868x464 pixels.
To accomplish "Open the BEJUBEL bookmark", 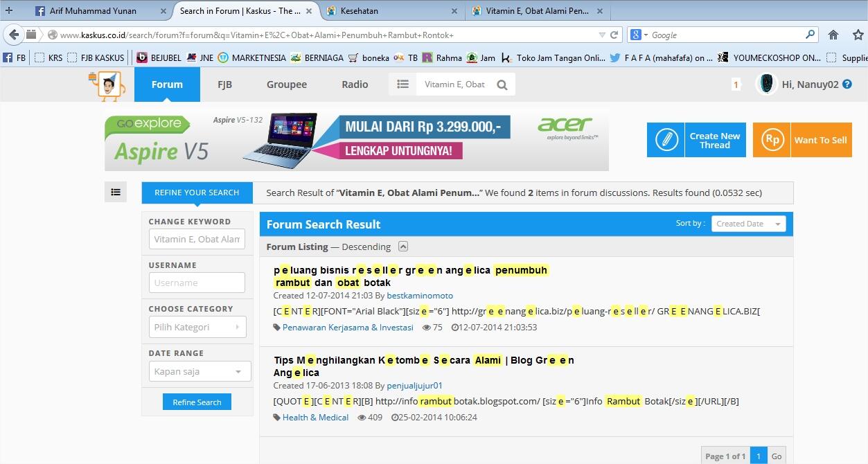I will click(159, 58).
